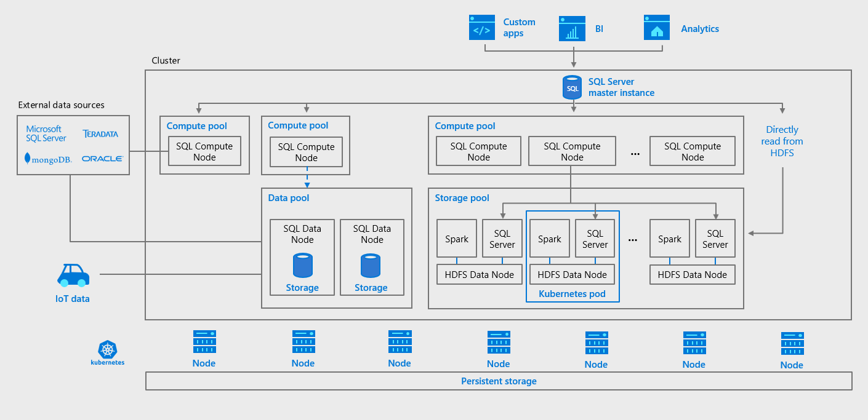Open the Analytics icon
Viewport: 868px width, 420px height.
point(656,27)
